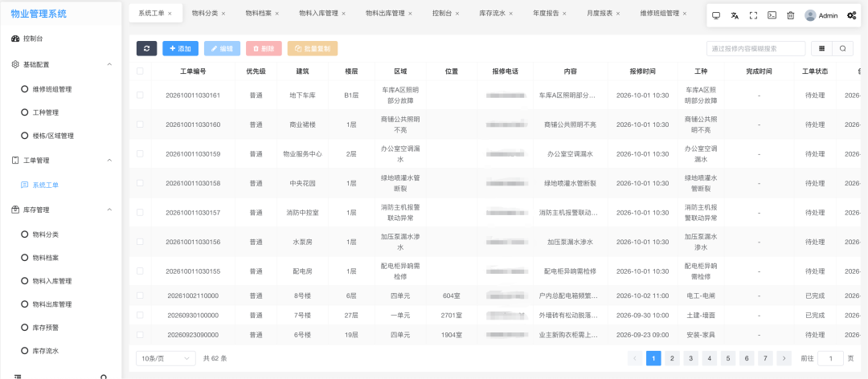Click the 工单编号 column header
Image resolution: width=868 pixels, height=379 pixels.
(x=193, y=71)
